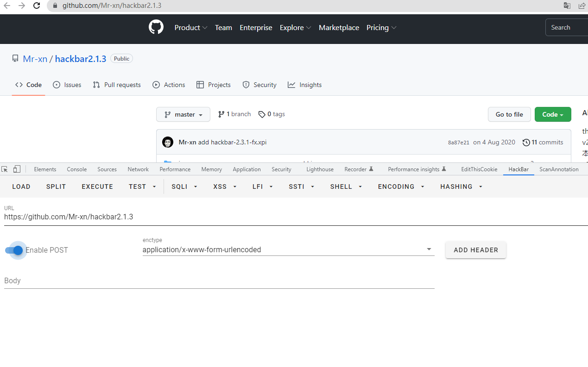Open the repository Security tab
Viewport: 588px width, 367px height.
pos(259,85)
